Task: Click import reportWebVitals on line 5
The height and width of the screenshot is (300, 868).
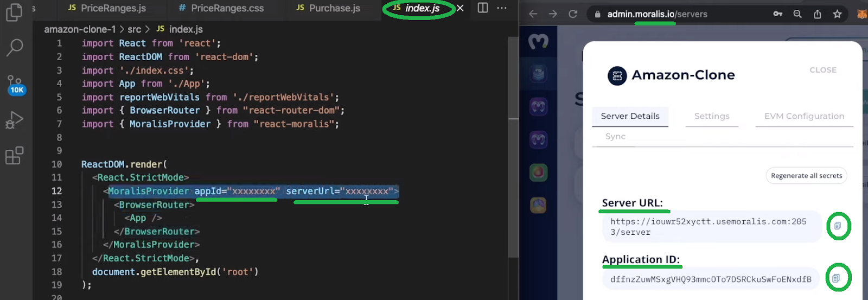Action: (141, 97)
